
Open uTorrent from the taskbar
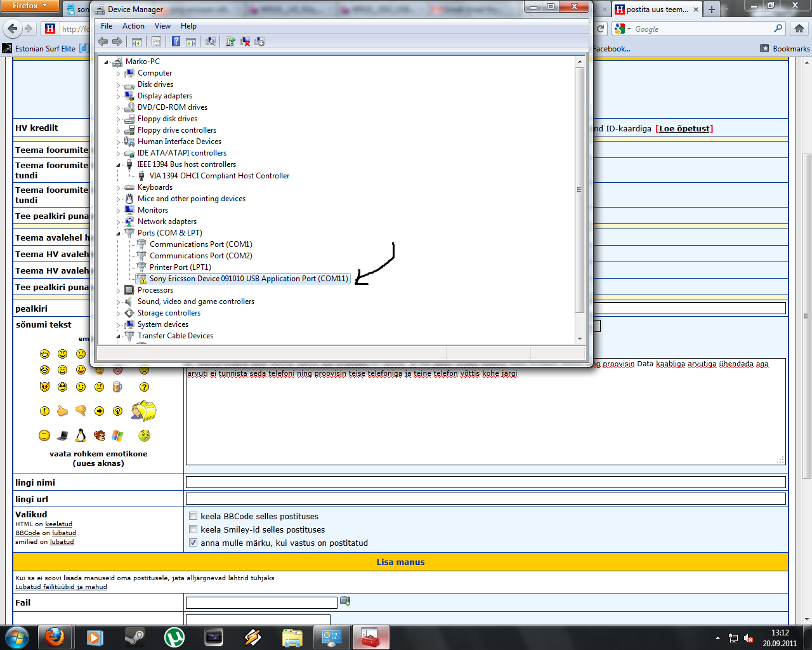(174, 637)
